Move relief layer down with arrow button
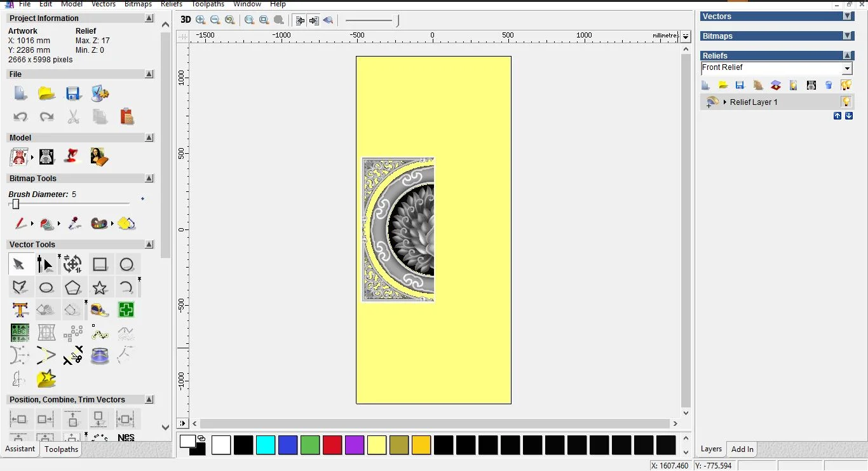 tap(849, 116)
